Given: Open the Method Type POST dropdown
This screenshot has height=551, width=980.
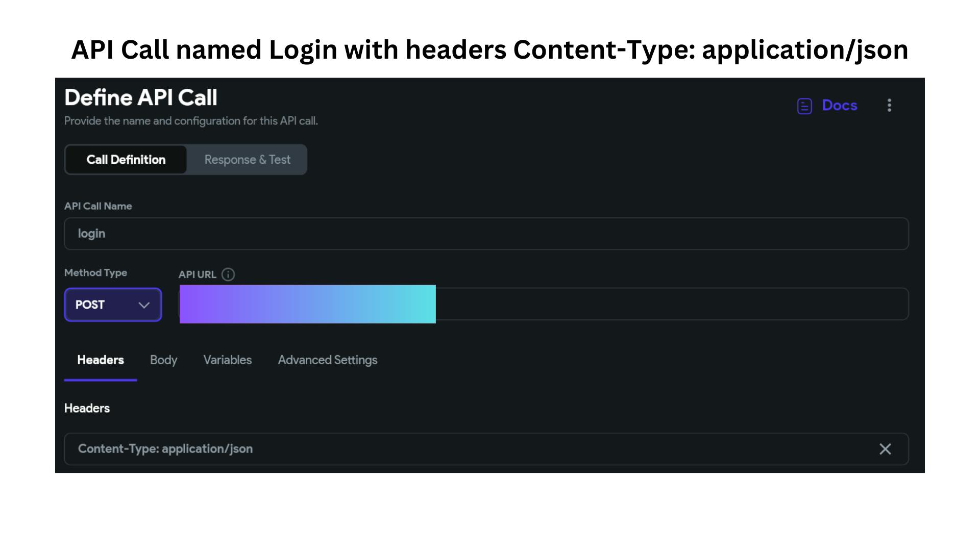Looking at the screenshot, I should point(113,305).
